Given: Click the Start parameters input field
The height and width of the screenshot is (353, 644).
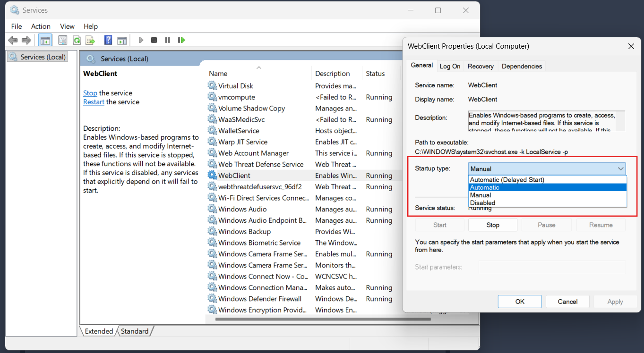Looking at the screenshot, I should tap(552, 267).
